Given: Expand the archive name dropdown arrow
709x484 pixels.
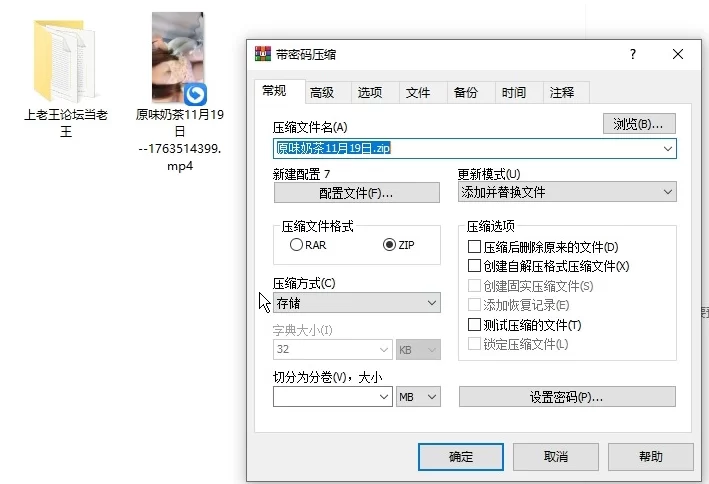Looking at the screenshot, I should coord(667,148).
